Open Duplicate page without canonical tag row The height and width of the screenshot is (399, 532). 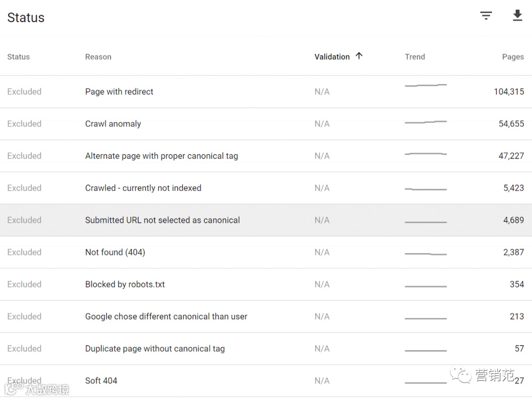[x=155, y=348]
